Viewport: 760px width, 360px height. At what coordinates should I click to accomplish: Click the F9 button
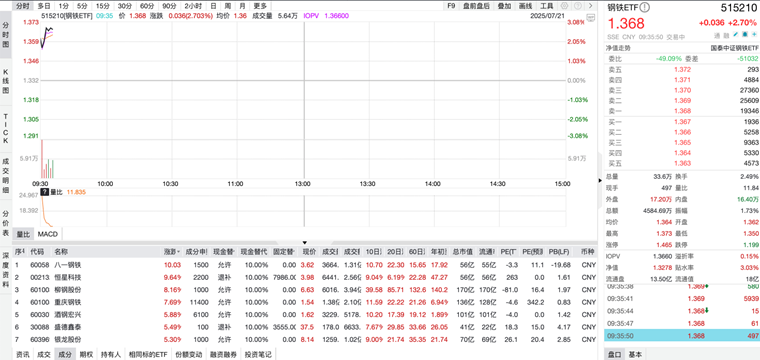(451, 6)
